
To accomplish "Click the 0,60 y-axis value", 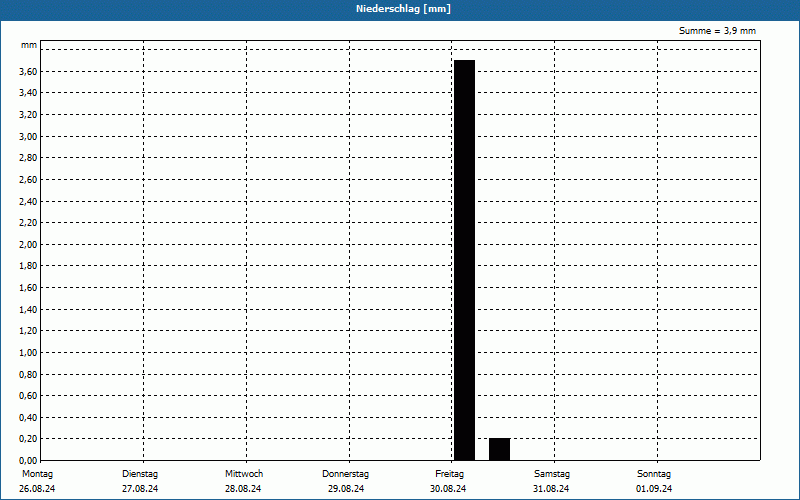I will [28, 396].
